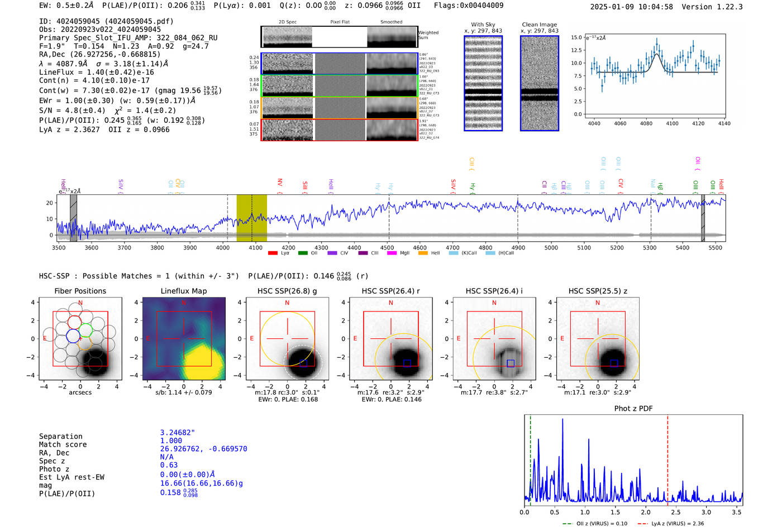The height and width of the screenshot is (532, 782).
Task: Click the hatched gray band near 5460
Action: [x=703, y=218]
